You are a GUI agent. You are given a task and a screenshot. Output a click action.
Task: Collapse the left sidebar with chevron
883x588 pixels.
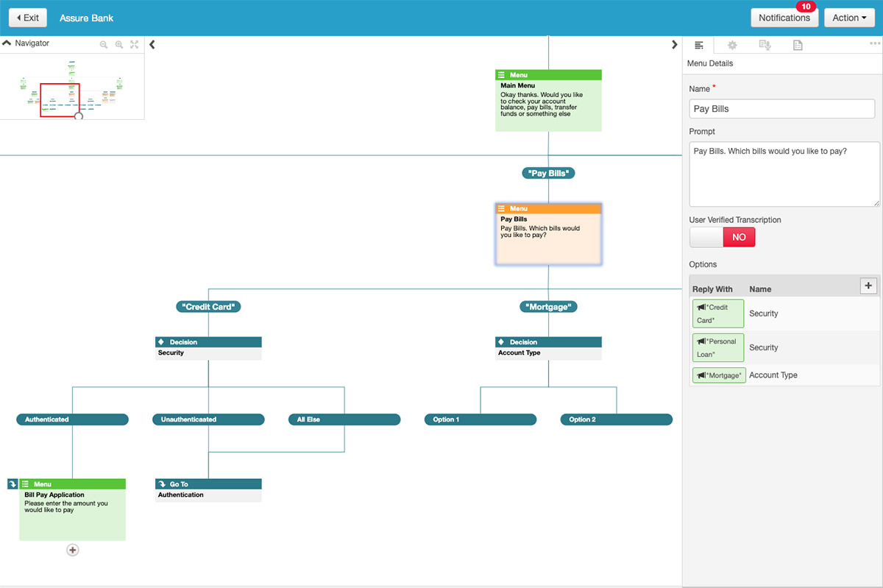point(152,45)
